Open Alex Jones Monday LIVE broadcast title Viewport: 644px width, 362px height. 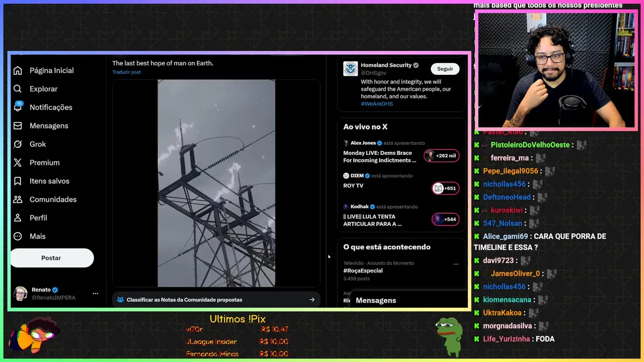click(x=379, y=156)
